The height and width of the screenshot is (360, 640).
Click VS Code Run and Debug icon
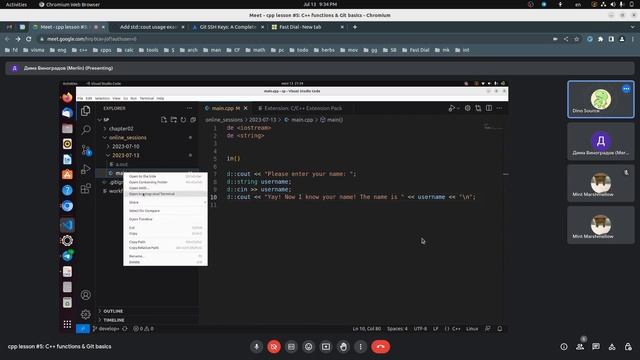86,169
